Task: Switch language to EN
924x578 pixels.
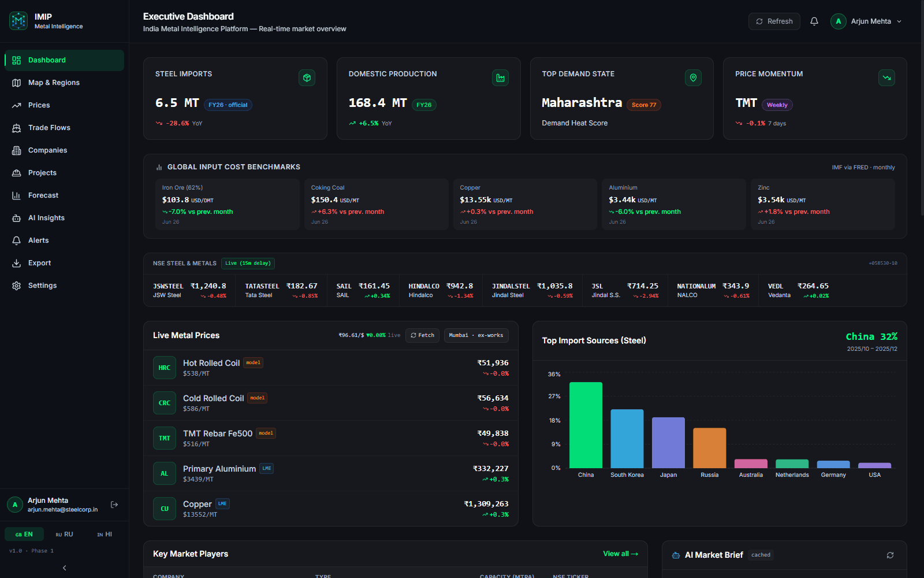Action: click(x=24, y=534)
